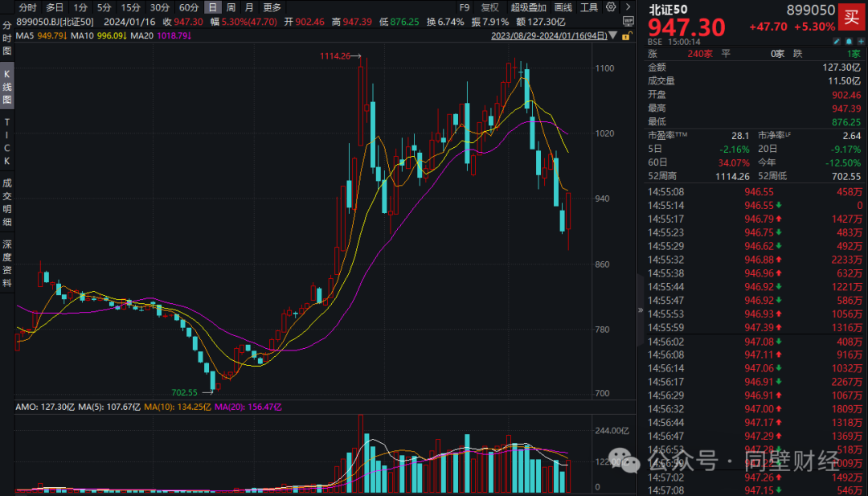Open the 工具 tools menu

click(589, 7)
